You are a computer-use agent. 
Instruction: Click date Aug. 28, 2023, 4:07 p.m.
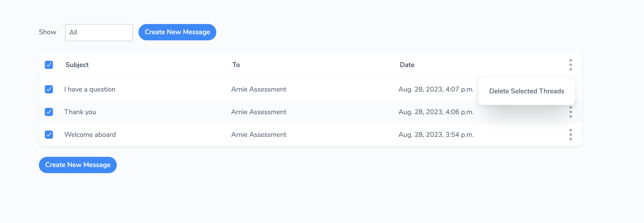point(436,89)
